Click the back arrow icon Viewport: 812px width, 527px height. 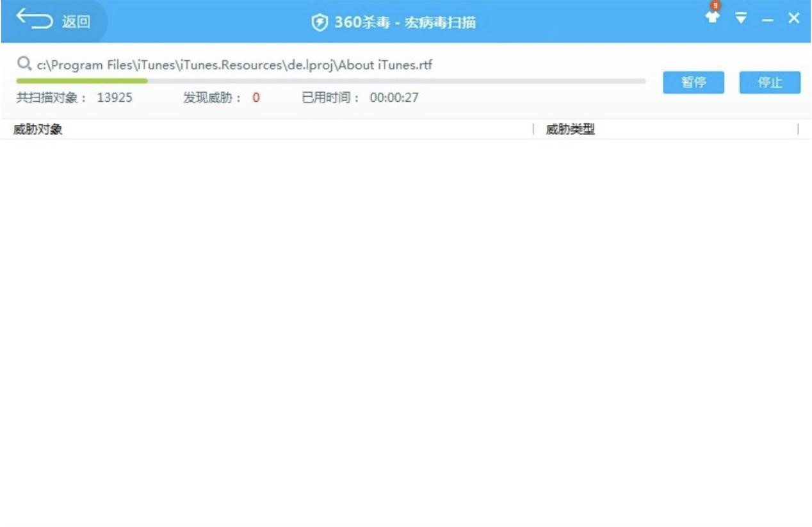click(x=35, y=19)
